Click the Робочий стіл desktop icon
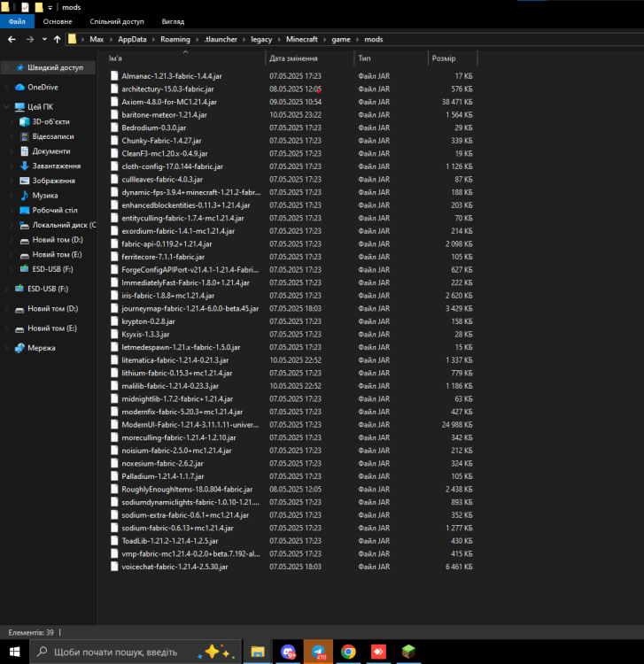 click(x=25, y=211)
